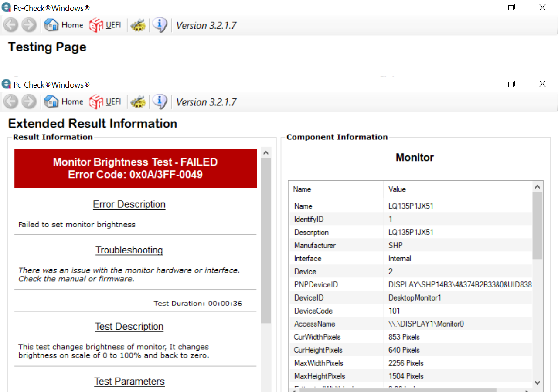Select the DeviceID value DesktopMonitor1
558x392 pixels.
[x=415, y=298]
